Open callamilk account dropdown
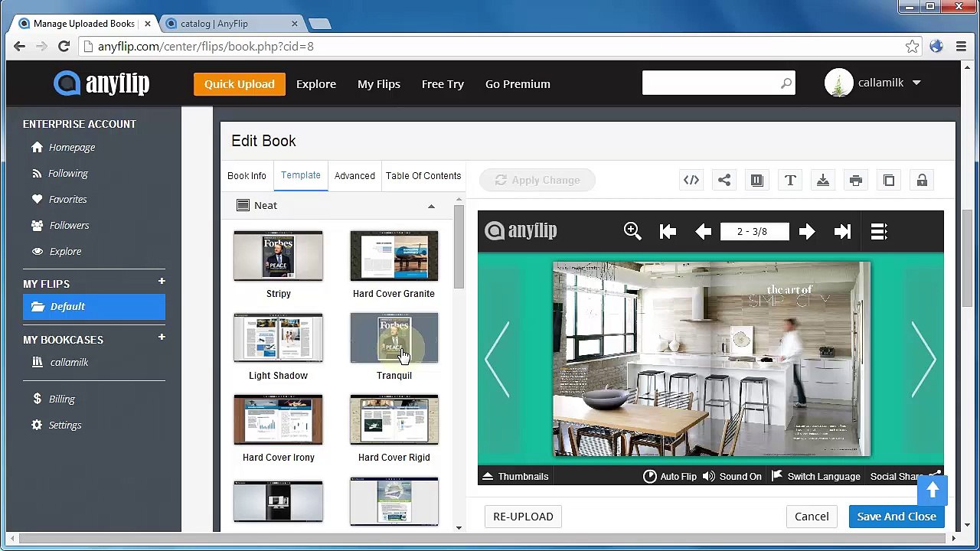Image resolution: width=980 pixels, height=551 pixels. 916,83
